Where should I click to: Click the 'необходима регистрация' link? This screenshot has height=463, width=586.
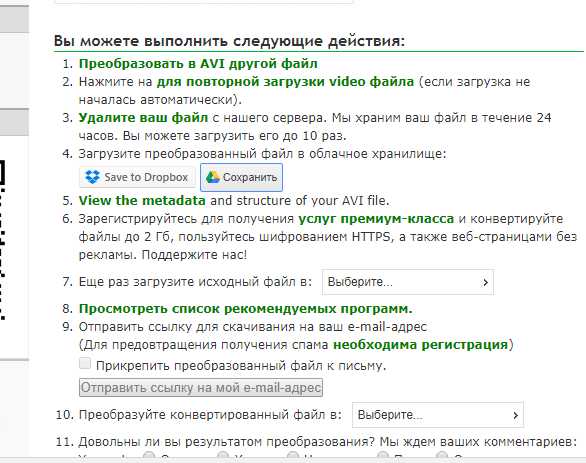pyautogui.click(x=420, y=344)
